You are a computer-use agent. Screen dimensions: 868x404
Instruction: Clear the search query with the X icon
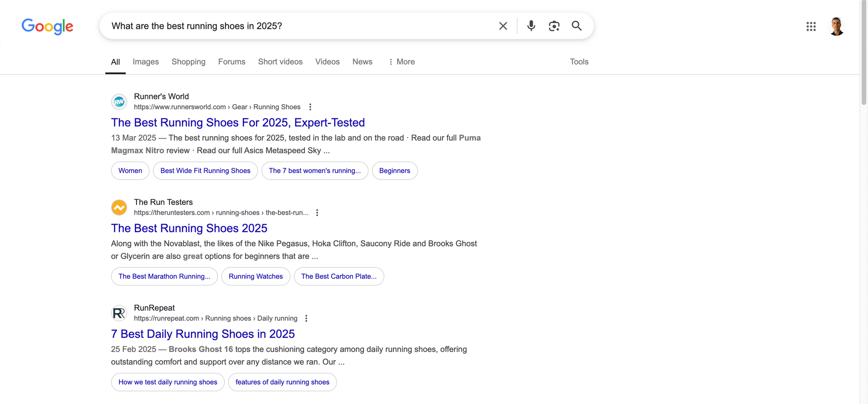tap(503, 26)
